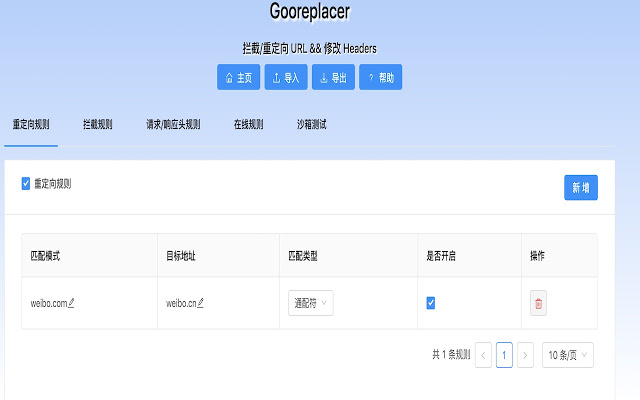The height and width of the screenshot is (400, 640).
Task: Click the 导入 import button
Action: click(x=286, y=77)
